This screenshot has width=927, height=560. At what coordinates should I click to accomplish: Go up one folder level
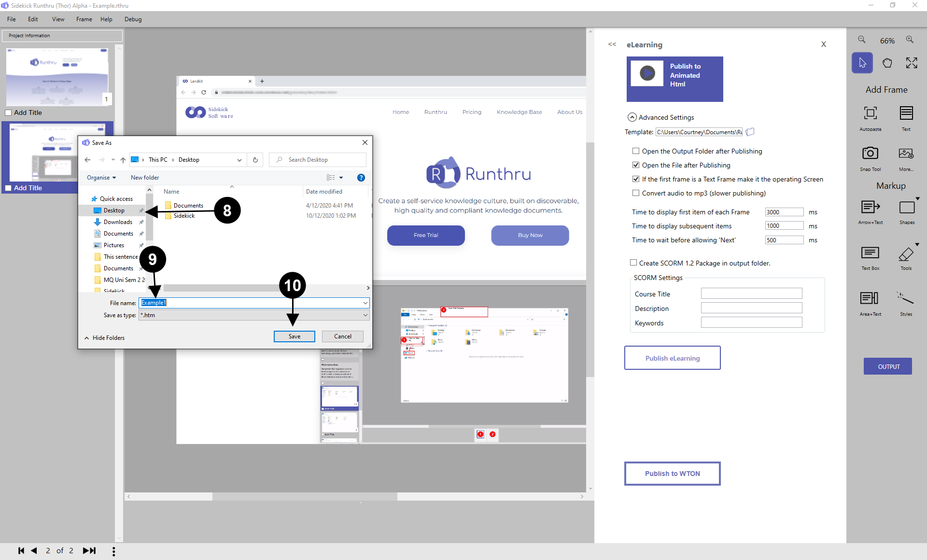pyautogui.click(x=123, y=160)
